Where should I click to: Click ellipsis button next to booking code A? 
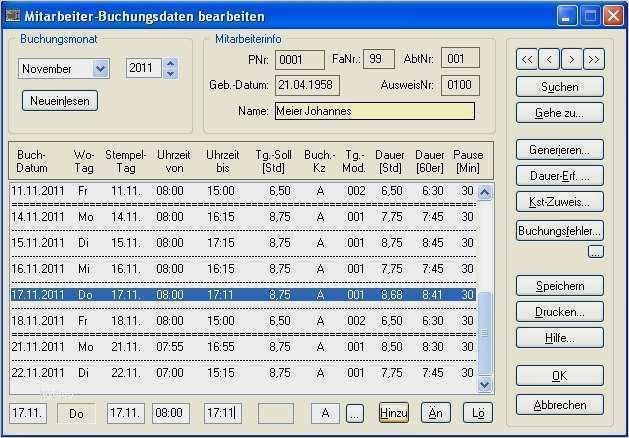(354, 413)
